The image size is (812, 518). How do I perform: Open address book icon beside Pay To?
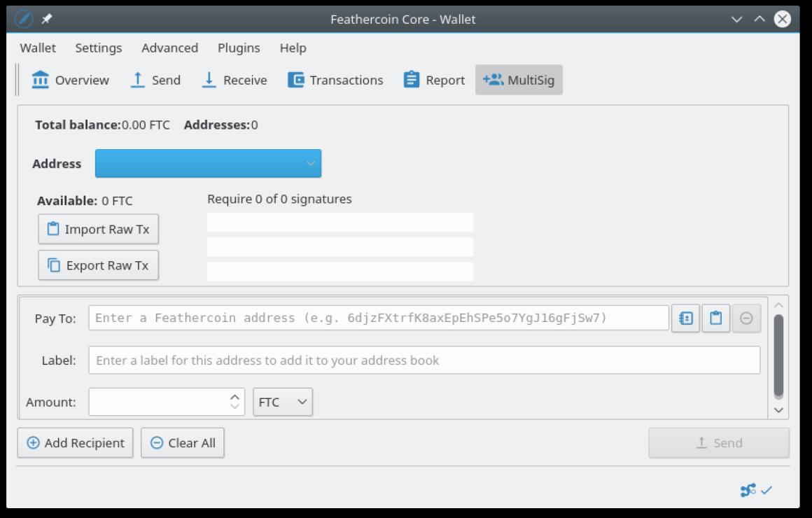click(x=685, y=318)
